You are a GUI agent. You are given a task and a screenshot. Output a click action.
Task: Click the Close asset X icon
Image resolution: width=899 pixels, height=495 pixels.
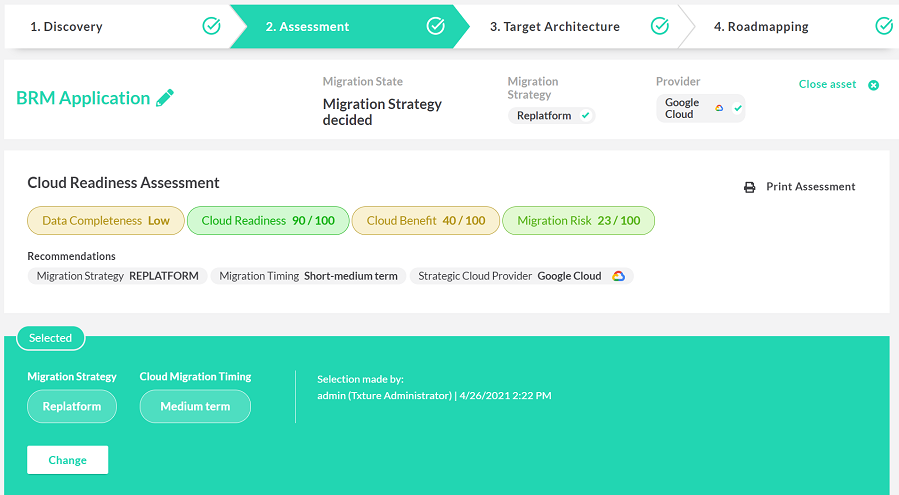click(x=873, y=85)
